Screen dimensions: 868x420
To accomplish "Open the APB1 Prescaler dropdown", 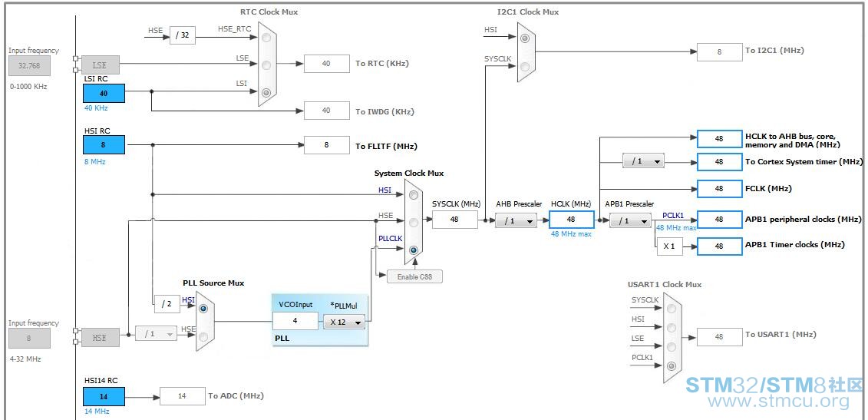I will click(x=630, y=220).
